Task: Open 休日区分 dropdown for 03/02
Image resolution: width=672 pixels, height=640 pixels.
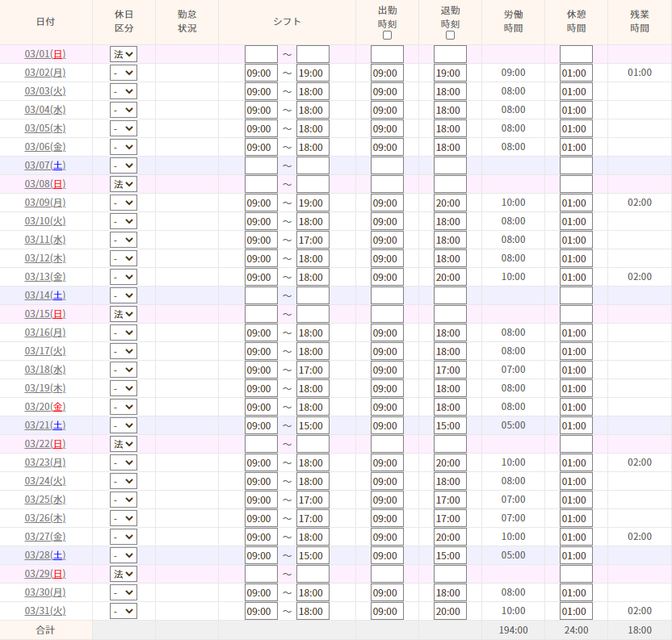Action: (x=124, y=73)
